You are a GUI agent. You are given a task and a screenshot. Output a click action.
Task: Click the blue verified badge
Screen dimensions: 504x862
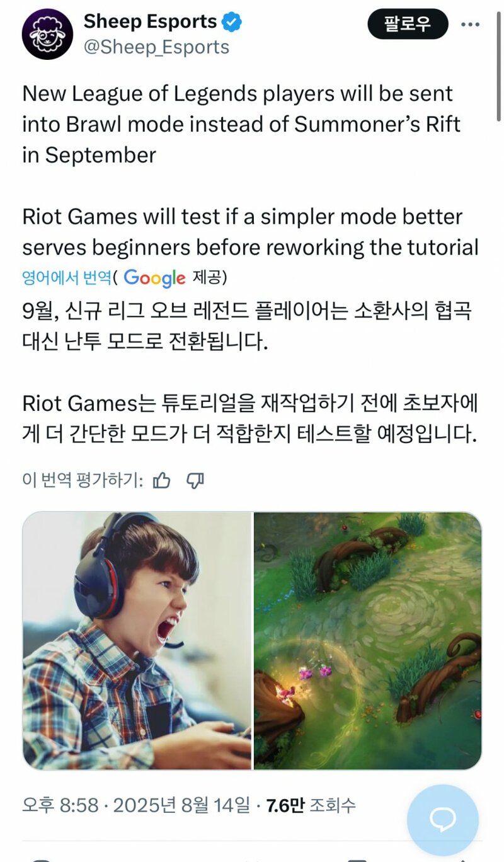coord(232,22)
